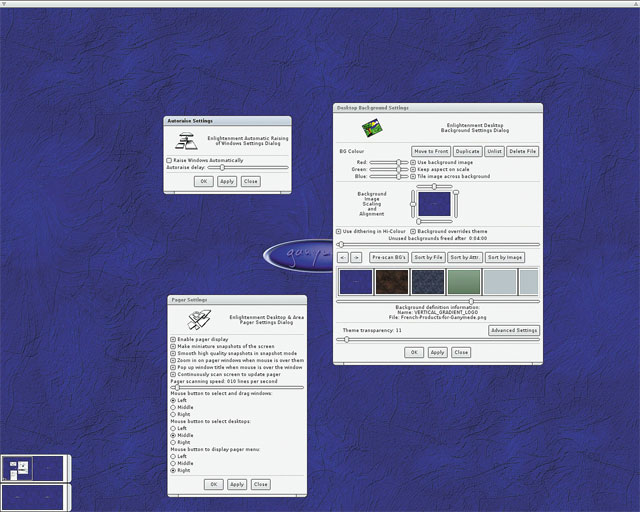Select Middle for select and drag windows
This screenshot has width=640, height=512.
coord(173,407)
